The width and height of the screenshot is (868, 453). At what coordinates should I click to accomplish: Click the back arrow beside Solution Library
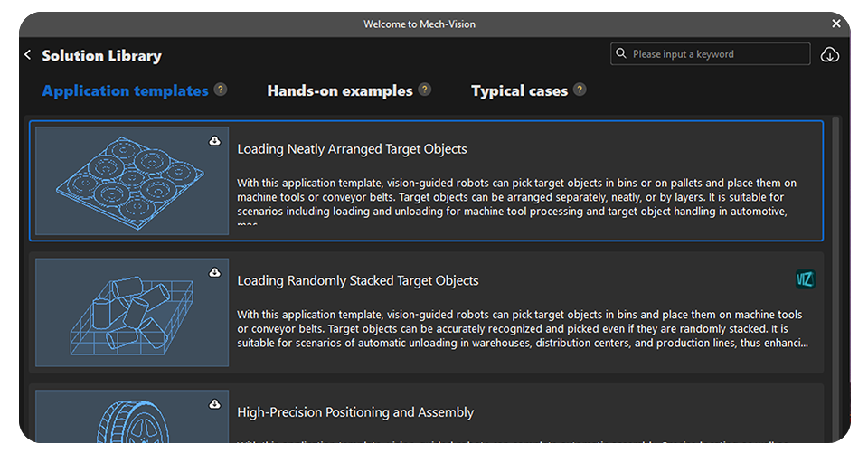[x=28, y=55]
